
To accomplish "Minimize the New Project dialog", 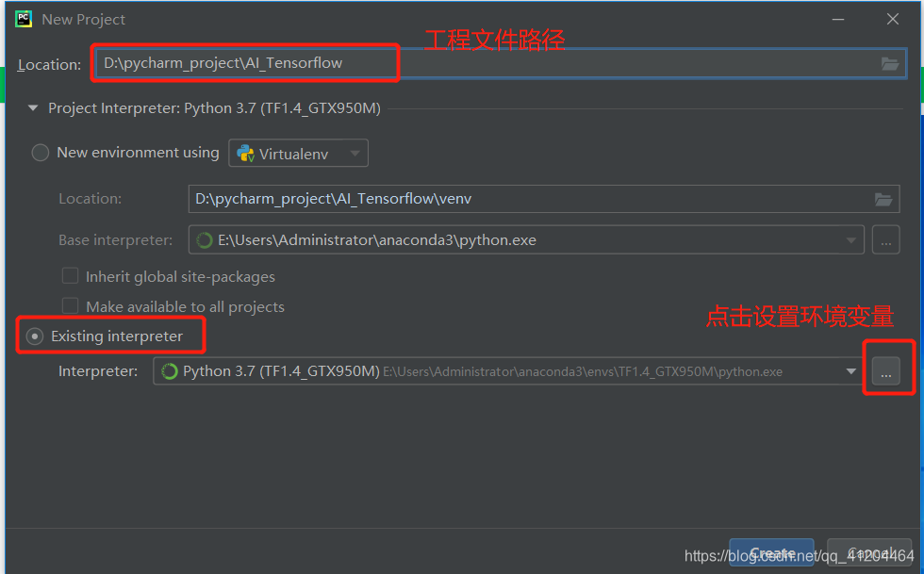I will click(838, 20).
